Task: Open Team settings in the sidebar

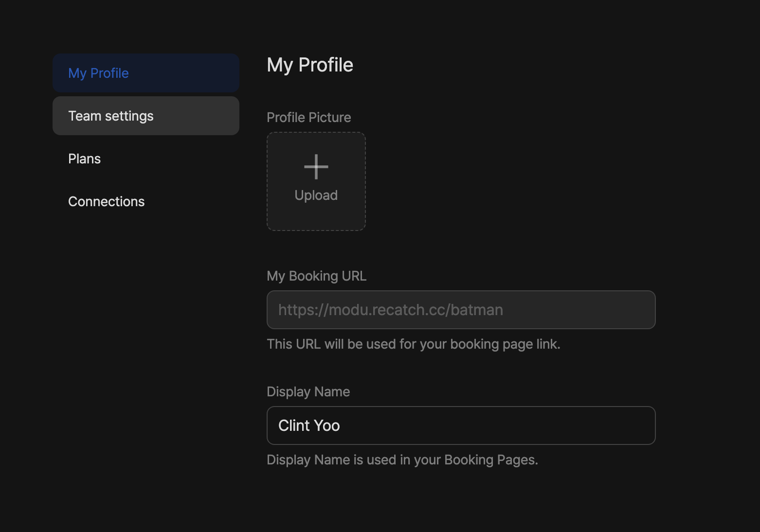Action: pos(146,116)
